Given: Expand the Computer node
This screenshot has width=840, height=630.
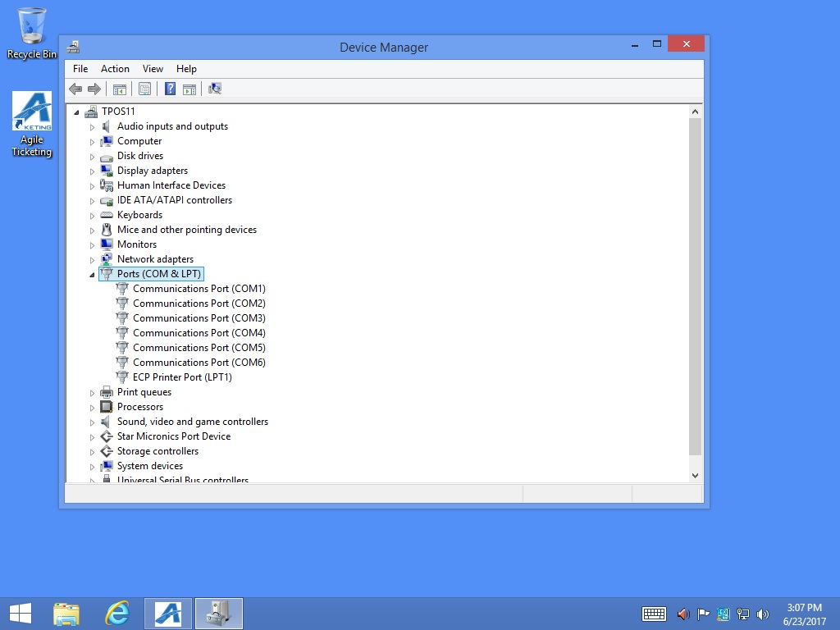Looking at the screenshot, I should 92,142.
